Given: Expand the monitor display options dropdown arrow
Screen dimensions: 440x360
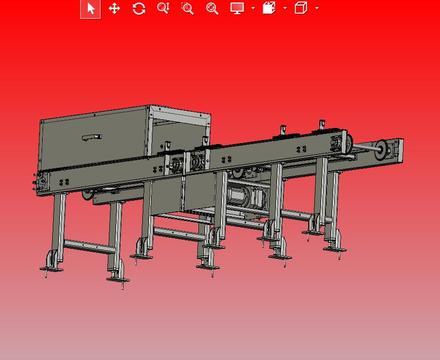Looking at the screenshot, I should 253,8.
